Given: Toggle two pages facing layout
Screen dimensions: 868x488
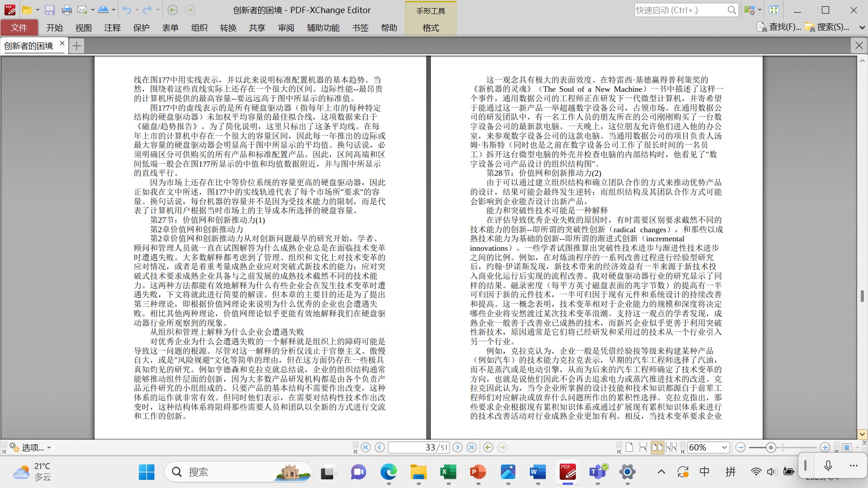Looking at the screenshot, I should point(657,447).
